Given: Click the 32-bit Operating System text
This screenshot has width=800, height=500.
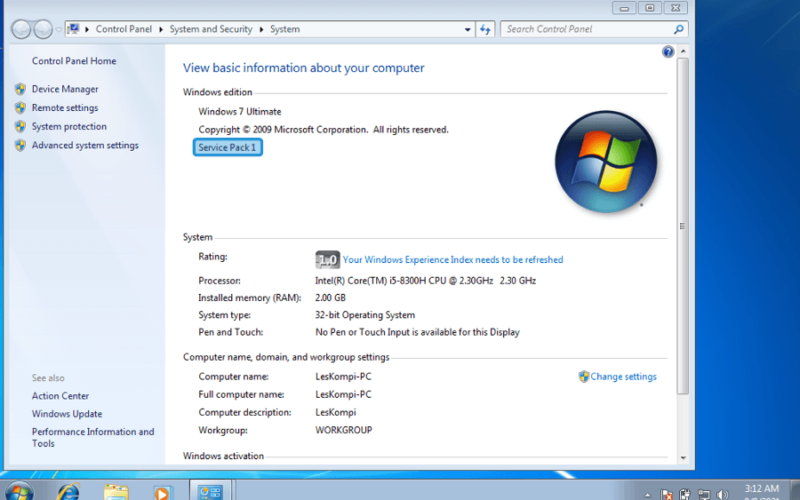Looking at the screenshot, I should pyautogui.click(x=365, y=315).
